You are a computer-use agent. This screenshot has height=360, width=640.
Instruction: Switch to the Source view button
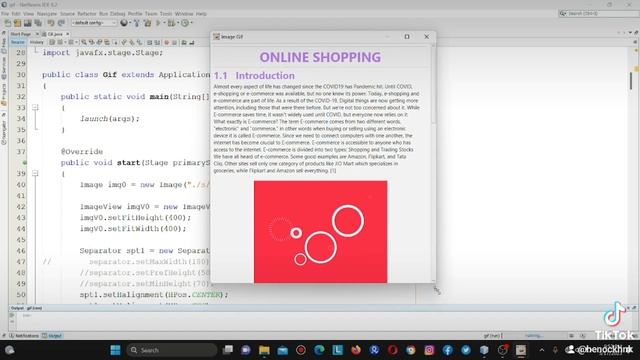click(x=18, y=42)
